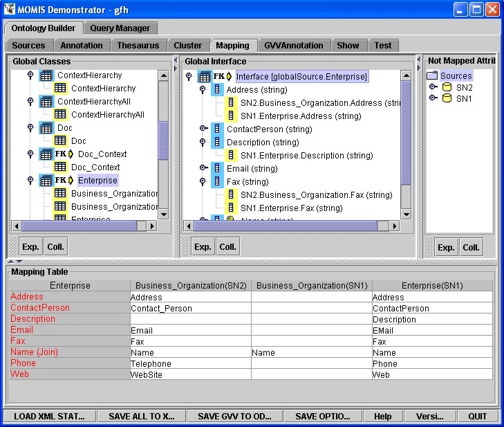Click Coll. button under Global Interface

[227, 247]
